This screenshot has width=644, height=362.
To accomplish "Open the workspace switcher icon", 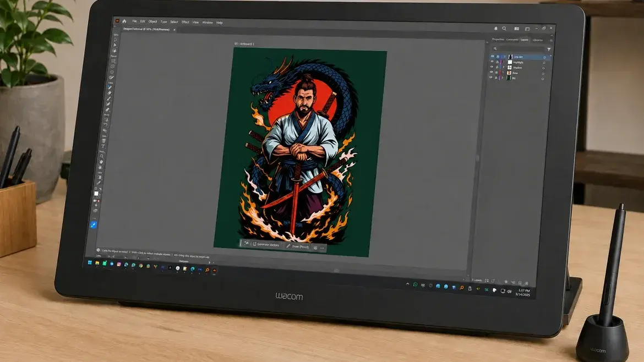I will click(x=527, y=29).
